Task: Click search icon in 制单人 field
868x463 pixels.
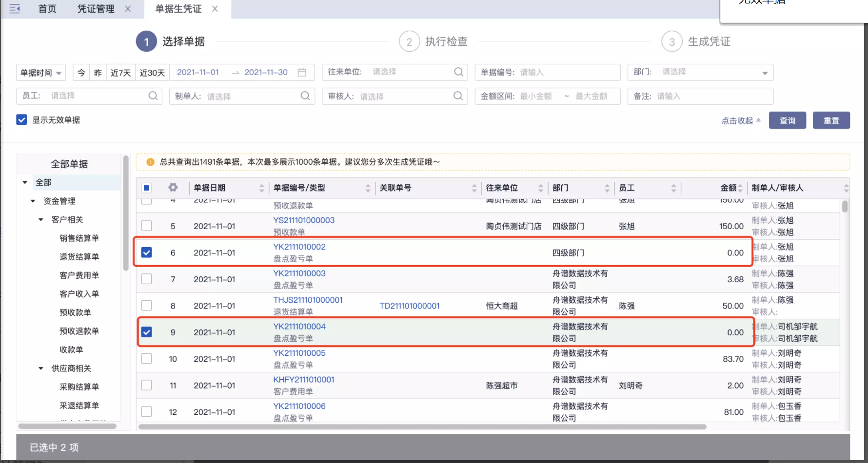Action: 305,96
